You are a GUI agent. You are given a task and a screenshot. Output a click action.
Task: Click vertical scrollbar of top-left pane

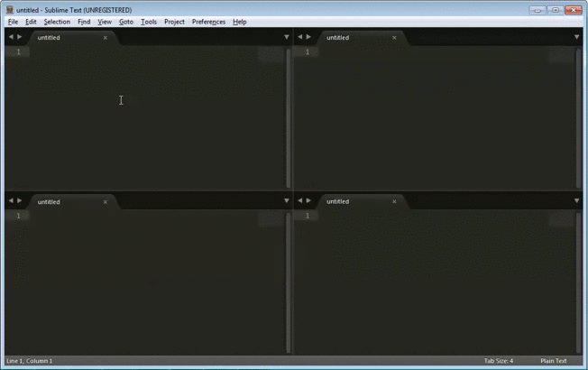(289, 118)
